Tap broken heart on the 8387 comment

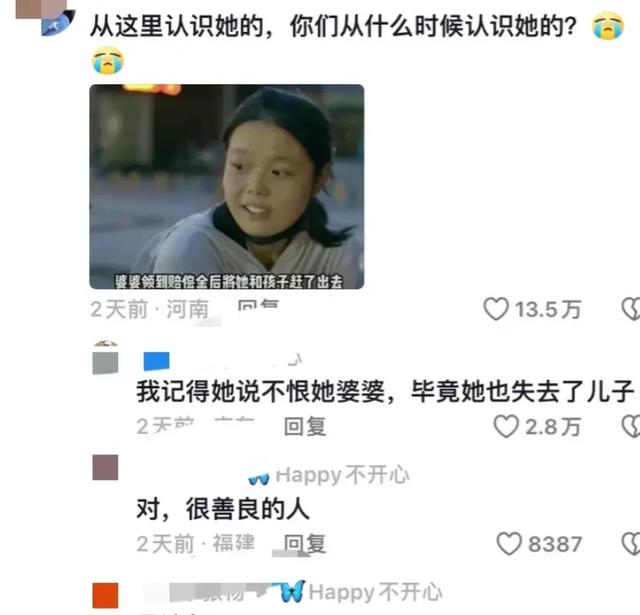[x=631, y=544]
